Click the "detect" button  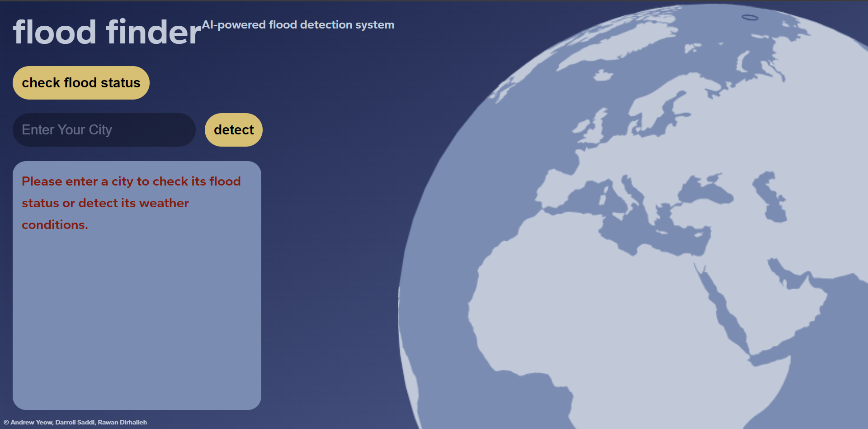(x=234, y=130)
